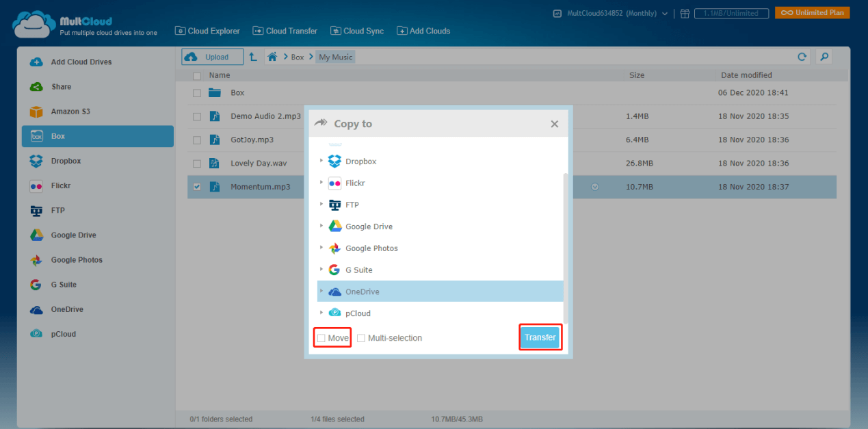868x429 pixels.
Task: Click the Add Cloud Drives sidebar icon
Action: (x=36, y=62)
